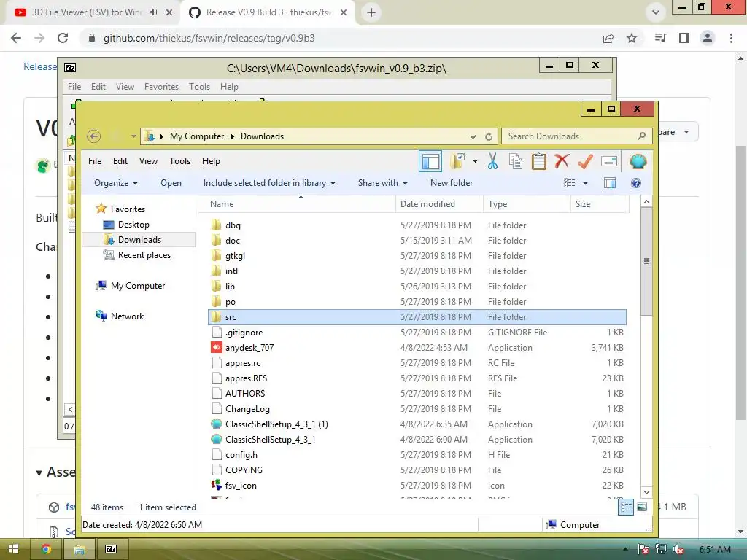This screenshot has height=560, width=747.
Task: Show the preview pane icon
Action: point(610,183)
